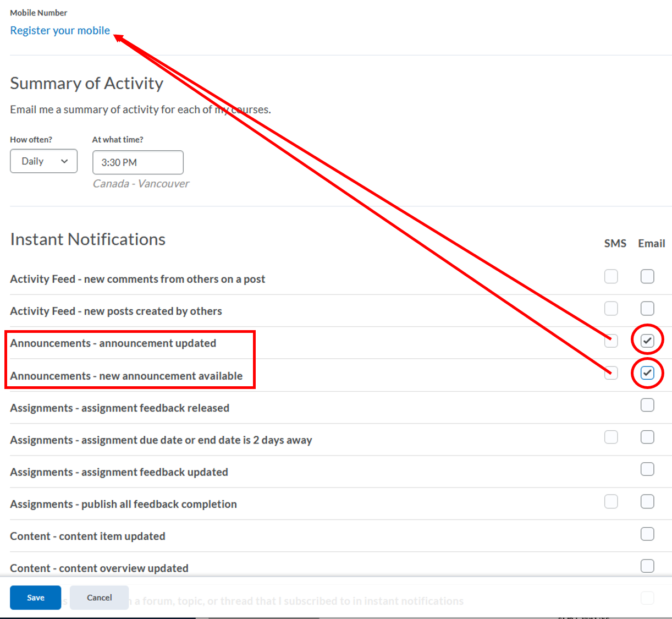The image size is (672, 619).
Task: Enable Email for assignment feedback updated
Action: (647, 469)
